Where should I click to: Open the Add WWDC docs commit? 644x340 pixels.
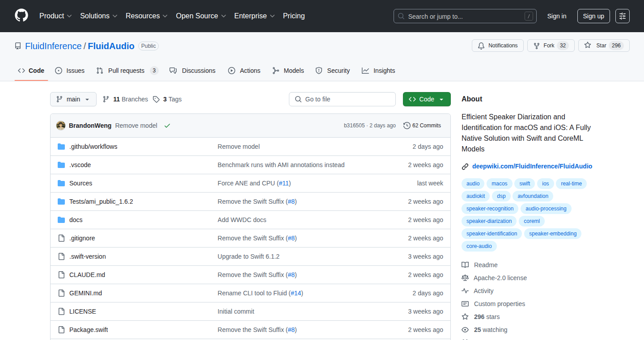242,220
